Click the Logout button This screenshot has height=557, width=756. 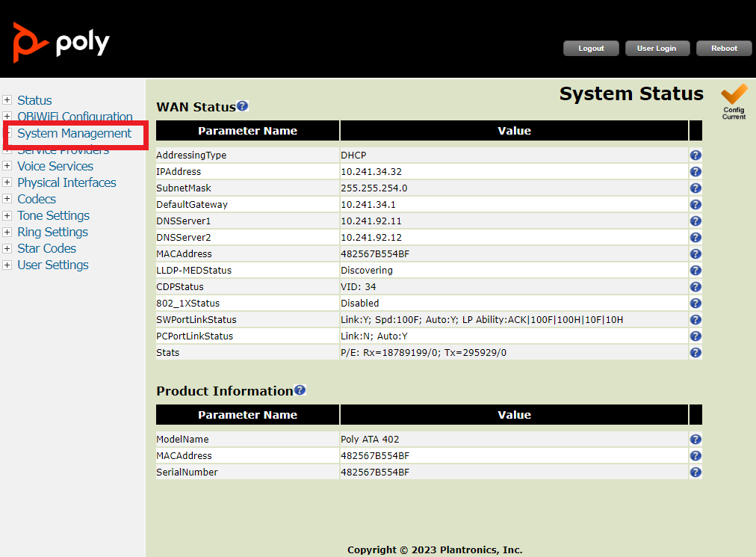coord(591,49)
